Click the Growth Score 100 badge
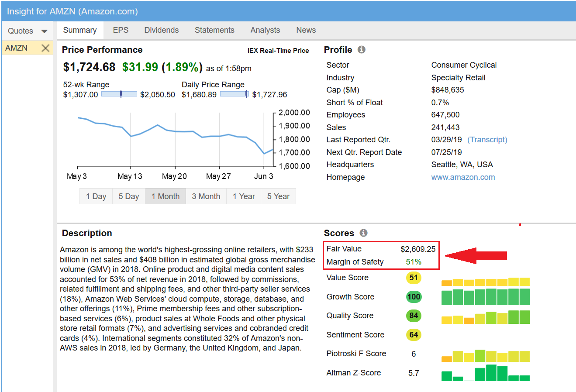Viewport: 576px width, 392px height. [x=414, y=297]
